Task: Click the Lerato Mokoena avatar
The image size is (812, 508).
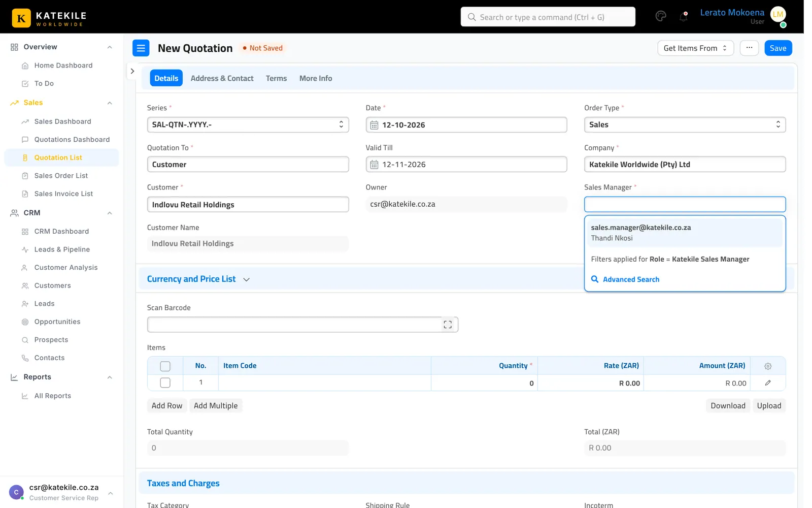Action: pos(778,15)
